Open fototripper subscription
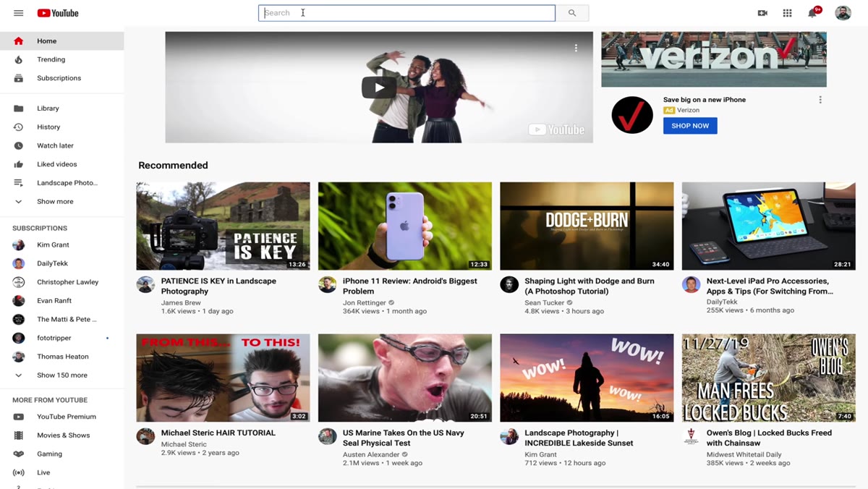 [x=62, y=338]
